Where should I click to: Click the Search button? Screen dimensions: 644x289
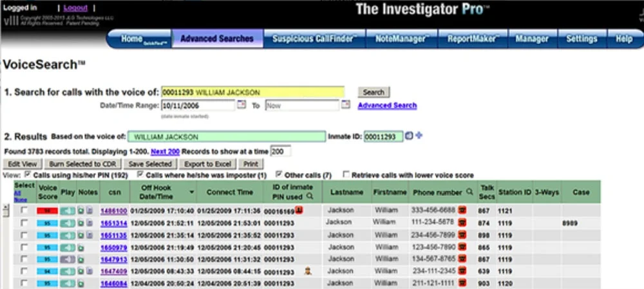coord(374,93)
